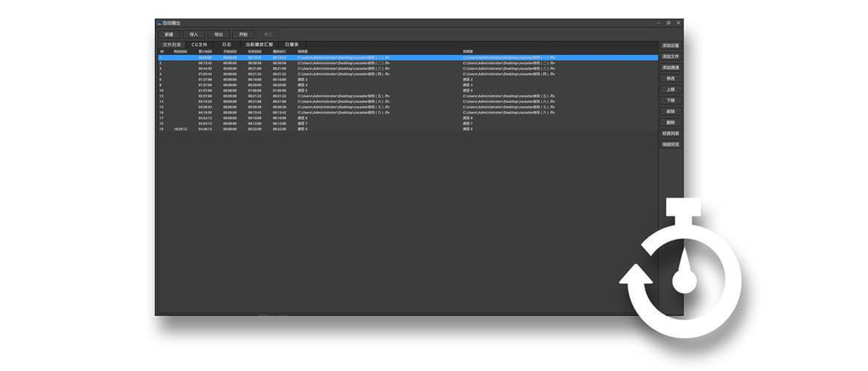Click the ID column header
The width and height of the screenshot is (868, 371).
pyautogui.click(x=162, y=51)
